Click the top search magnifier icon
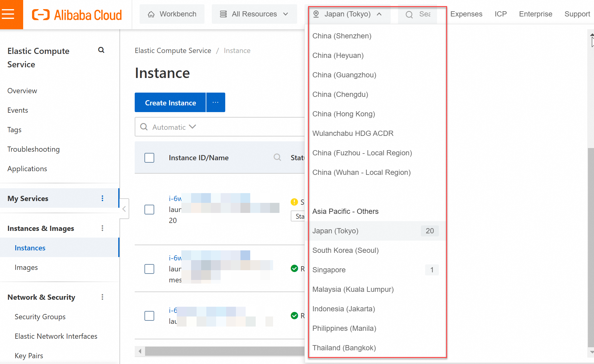594x364 pixels. tap(409, 14)
